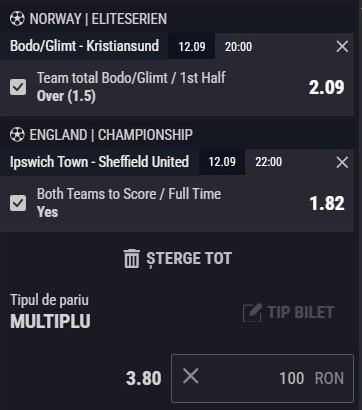Image resolution: width=362 pixels, height=410 pixels.
Task: Clear the stake amount with the X icon
Action: 191,376
